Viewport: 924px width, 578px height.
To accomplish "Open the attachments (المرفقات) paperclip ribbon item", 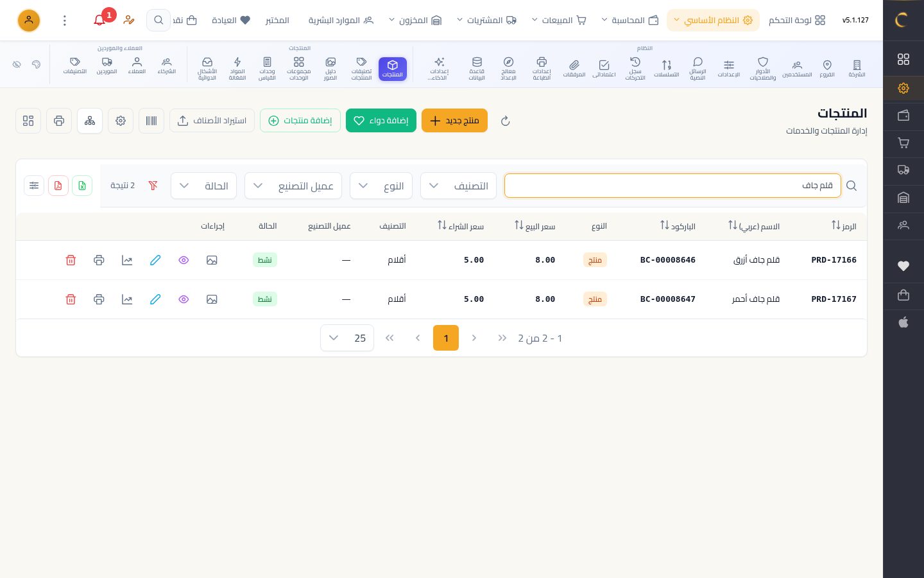I will pos(574,68).
